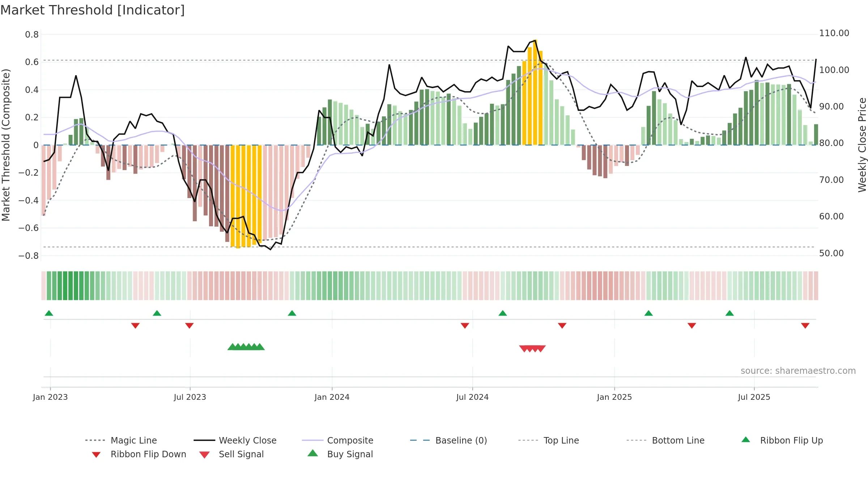
Task: Toggle the Bottom Line legend entry
Action: [x=665, y=440]
